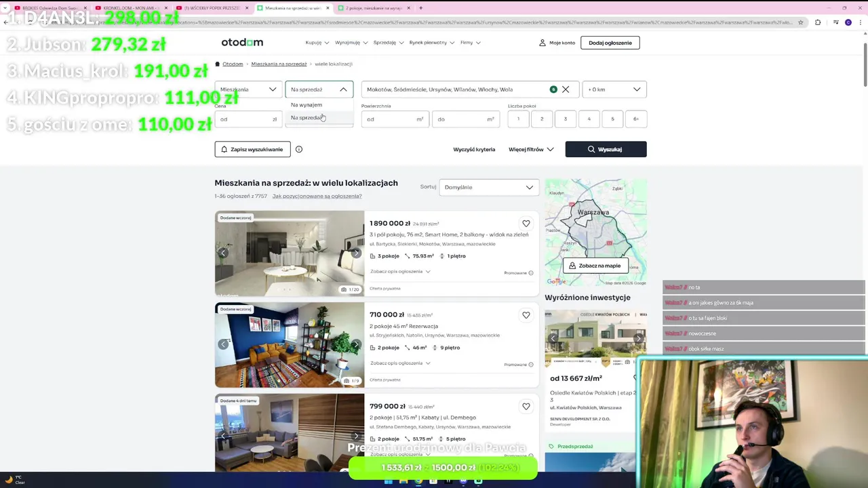The image size is (868, 488).
Task: Open listing title Kabaty ul. Dembego
Action: tap(422, 418)
